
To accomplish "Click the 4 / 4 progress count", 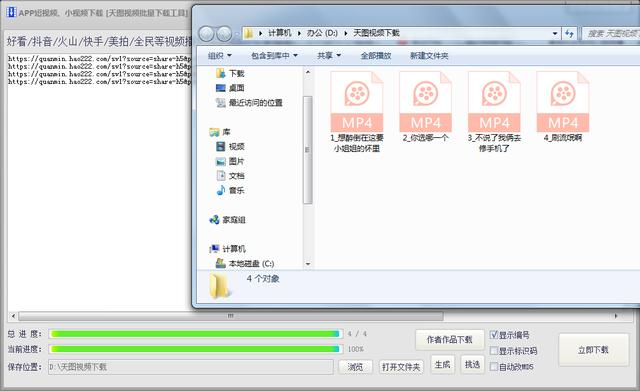I will click(357, 334).
